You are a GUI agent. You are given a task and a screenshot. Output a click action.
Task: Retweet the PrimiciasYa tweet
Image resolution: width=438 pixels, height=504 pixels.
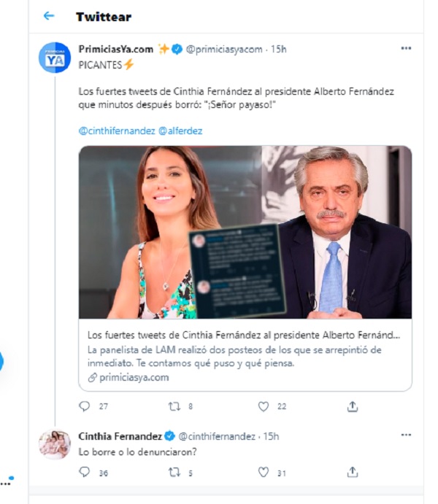174,406
